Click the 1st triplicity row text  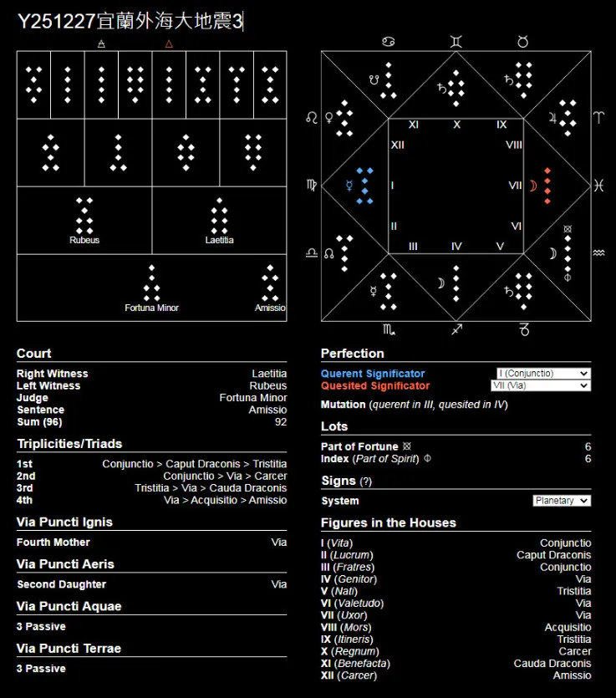pyautogui.click(x=195, y=464)
